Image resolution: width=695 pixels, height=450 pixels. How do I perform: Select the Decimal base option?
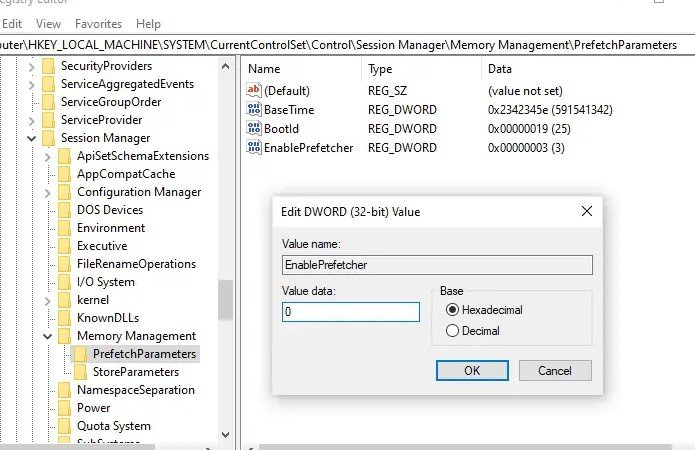(x=452, y=331)
